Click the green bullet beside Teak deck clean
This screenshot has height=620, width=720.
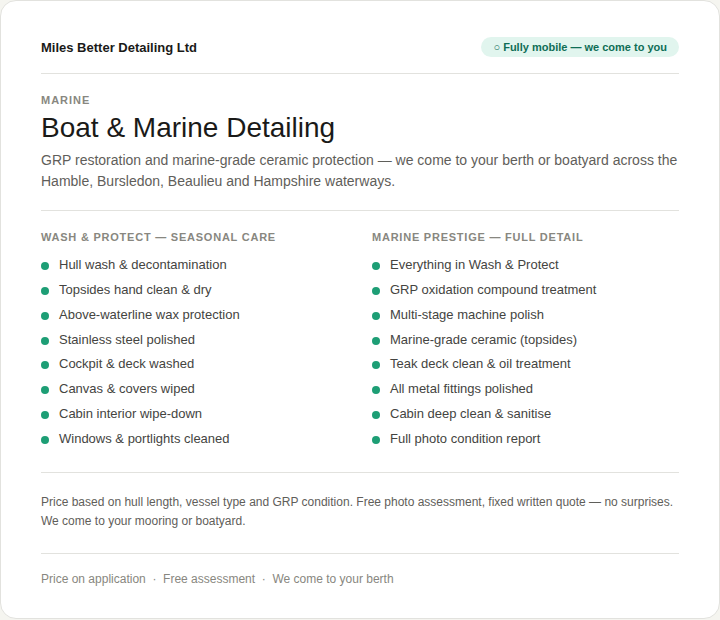[x=376, y=365]
